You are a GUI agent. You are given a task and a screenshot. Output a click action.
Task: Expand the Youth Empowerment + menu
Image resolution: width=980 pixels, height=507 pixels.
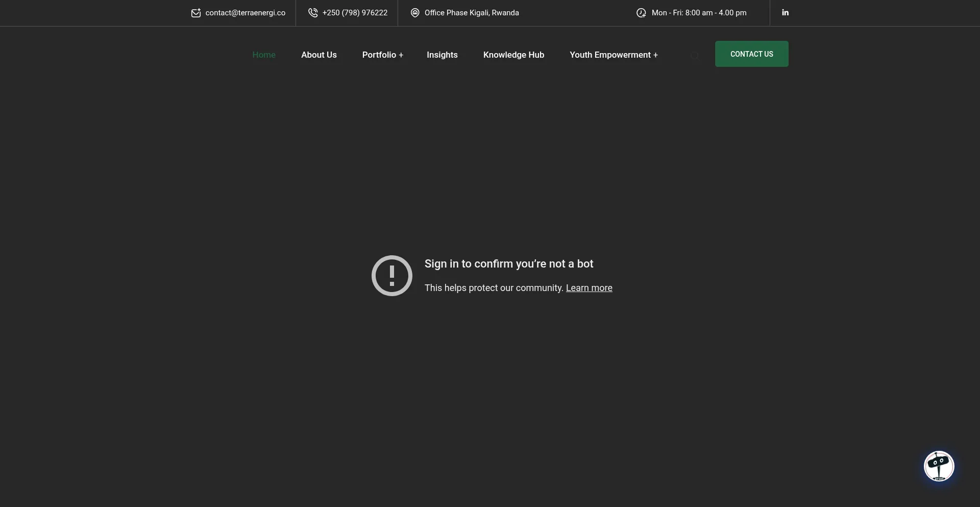click(x=614, y=55)
